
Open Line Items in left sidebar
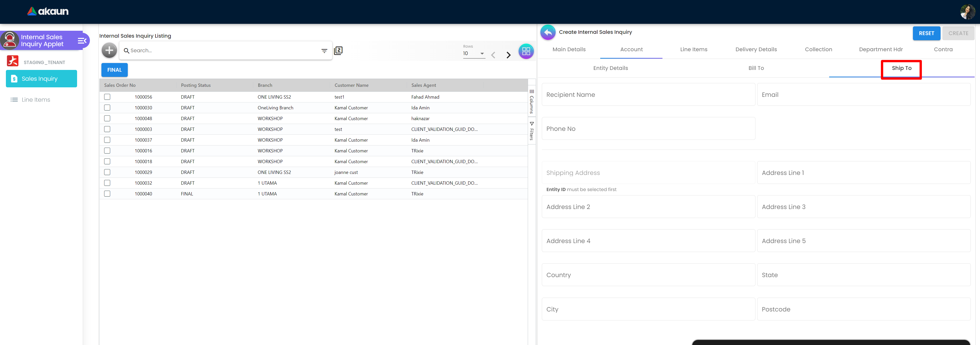[36, 100]
